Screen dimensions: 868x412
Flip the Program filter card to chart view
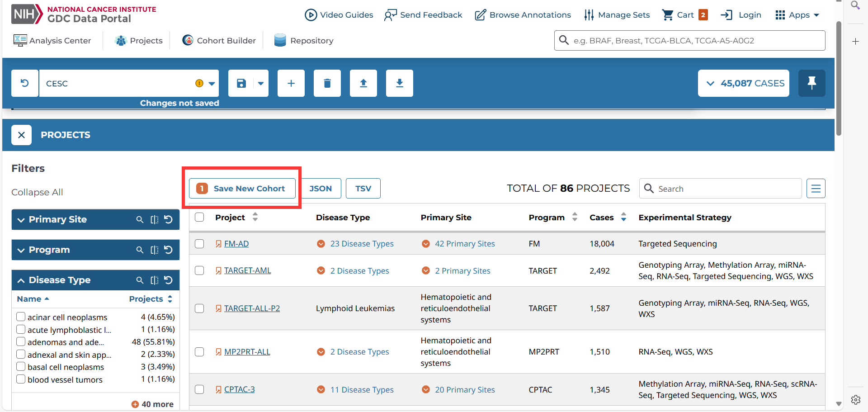pos(154,250)
